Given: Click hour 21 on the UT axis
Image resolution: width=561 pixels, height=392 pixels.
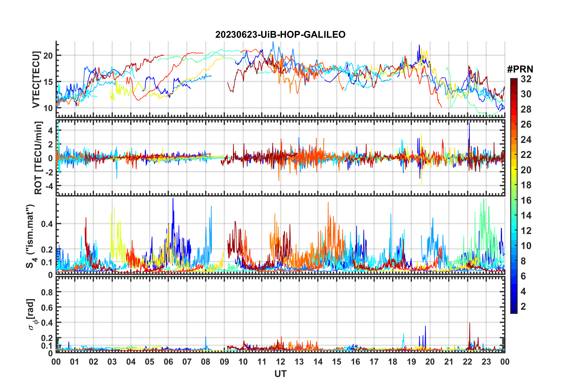Looking at the screenshot, I should tap(449, 362).
